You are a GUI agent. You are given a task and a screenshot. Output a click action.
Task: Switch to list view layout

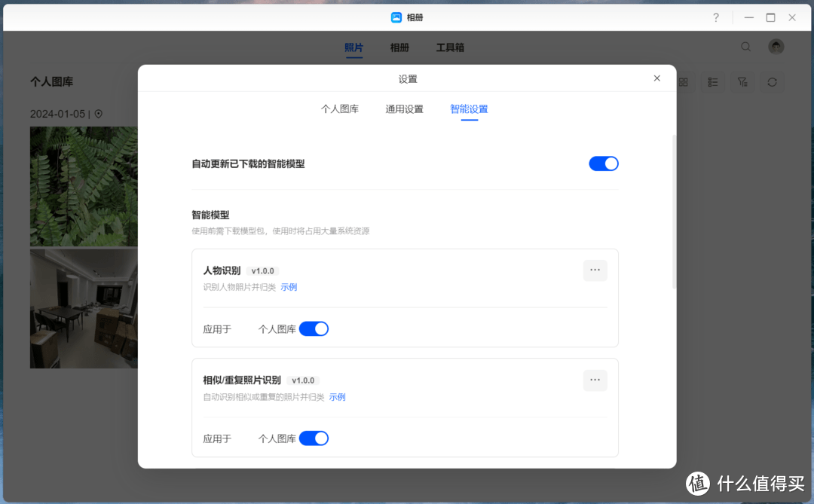(x=713, y=81)
